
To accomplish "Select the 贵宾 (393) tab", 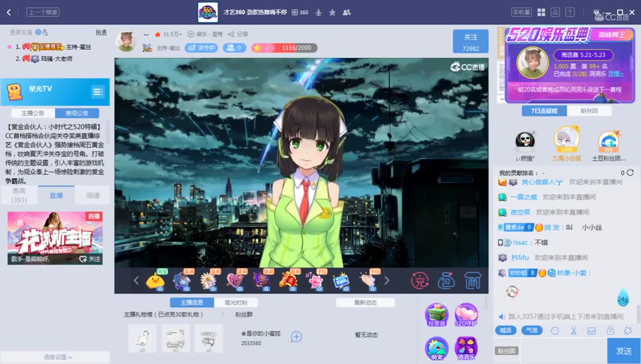I will pos(19,195).
